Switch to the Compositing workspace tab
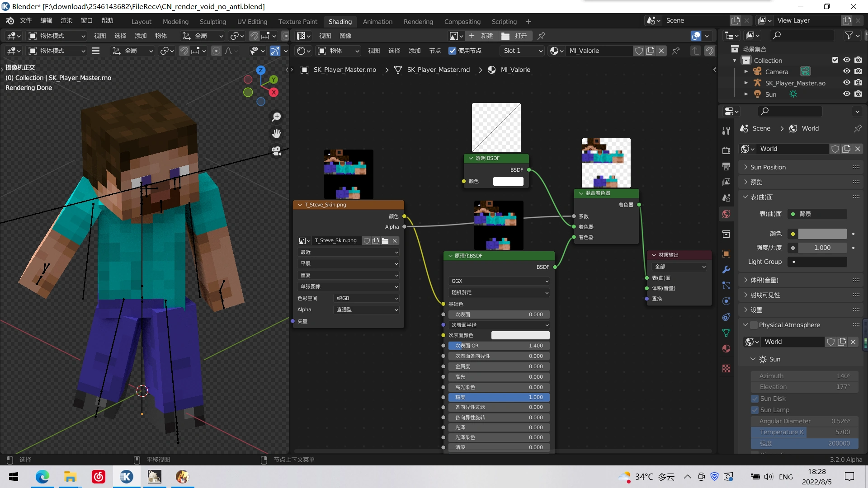 [x=462, y=21]
